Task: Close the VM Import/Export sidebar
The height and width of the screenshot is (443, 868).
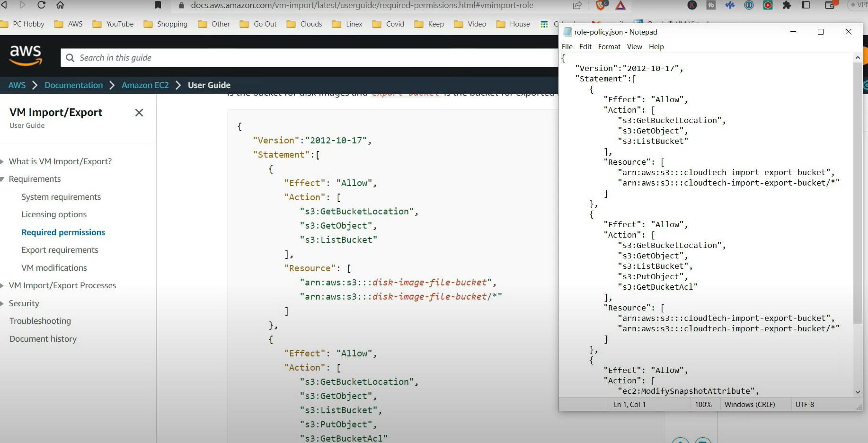Action: 139,113
